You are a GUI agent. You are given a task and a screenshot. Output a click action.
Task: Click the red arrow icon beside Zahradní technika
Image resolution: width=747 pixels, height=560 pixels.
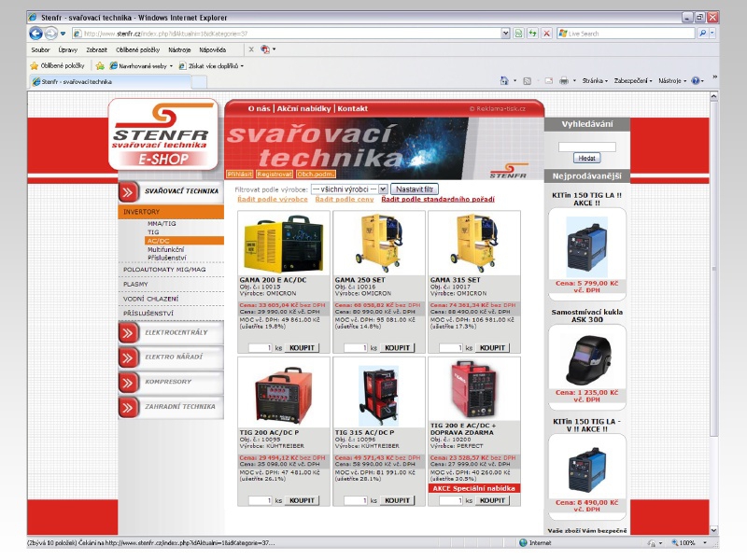128,407
